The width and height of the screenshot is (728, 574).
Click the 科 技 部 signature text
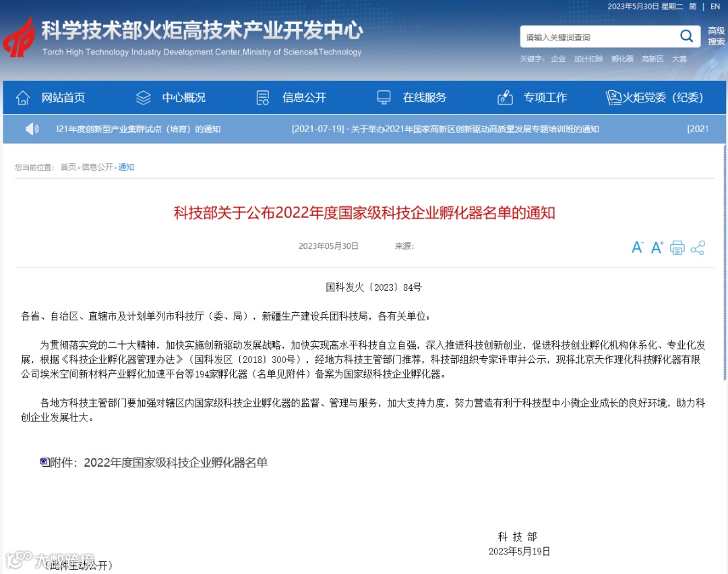(x=517, y=537)
